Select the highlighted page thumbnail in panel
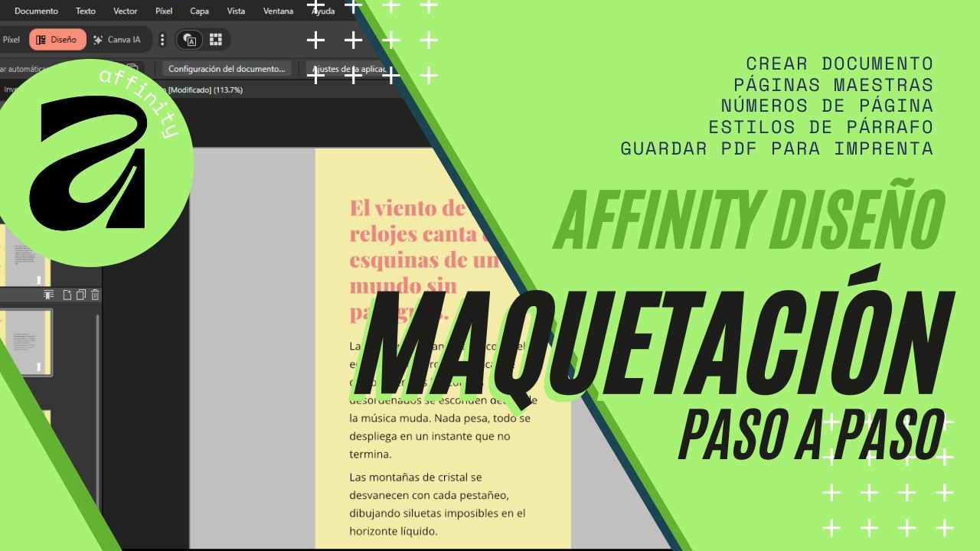 coord(25,343)
